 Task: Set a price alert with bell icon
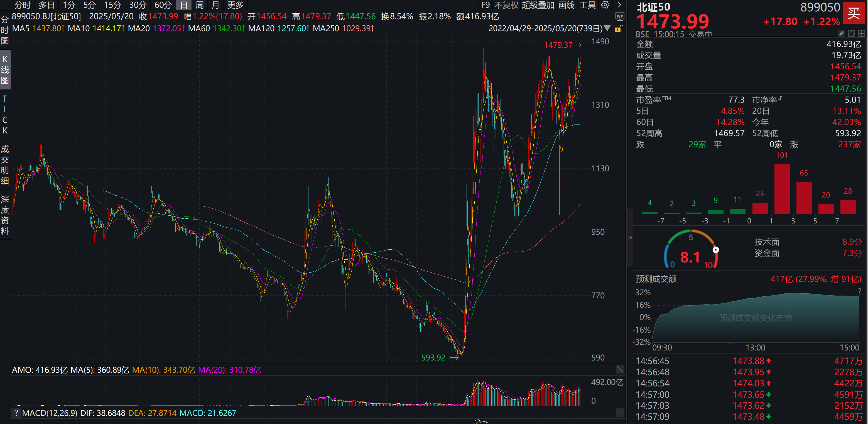coord(852,33)
